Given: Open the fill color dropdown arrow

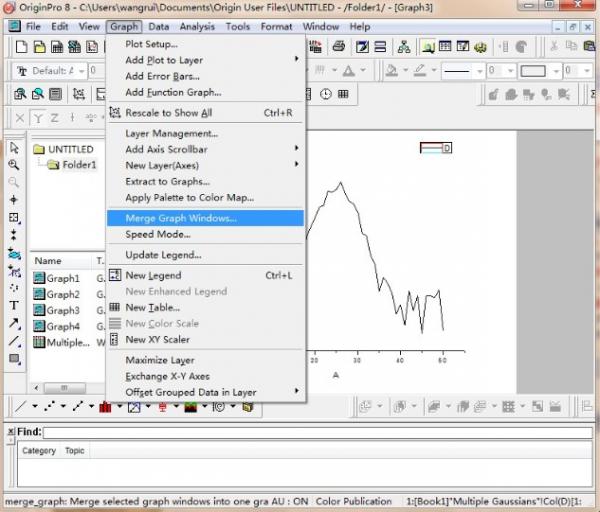Looking at the screenshot, I should click(x=405, y=70).
